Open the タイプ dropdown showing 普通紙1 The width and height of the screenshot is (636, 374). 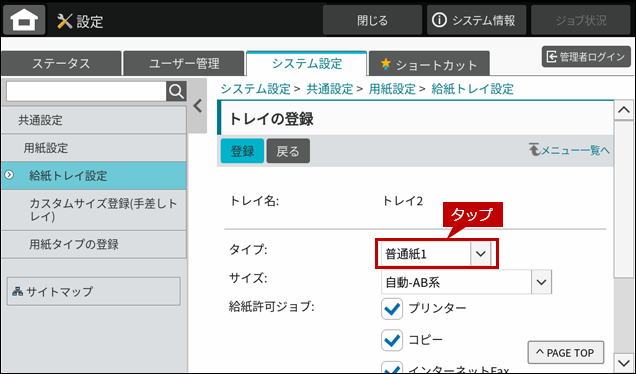pyautogui.click(x=436, y=254)
